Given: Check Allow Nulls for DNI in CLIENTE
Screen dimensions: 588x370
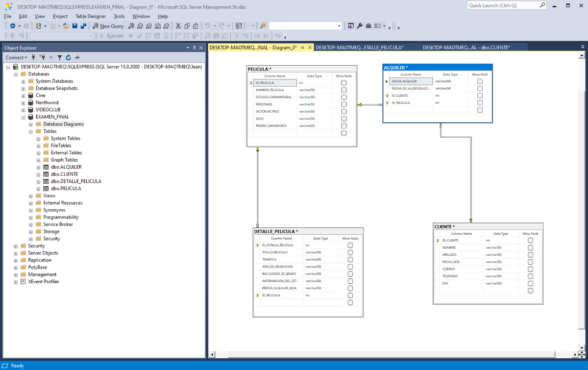Looking at the screenshot, I should 530,283.
